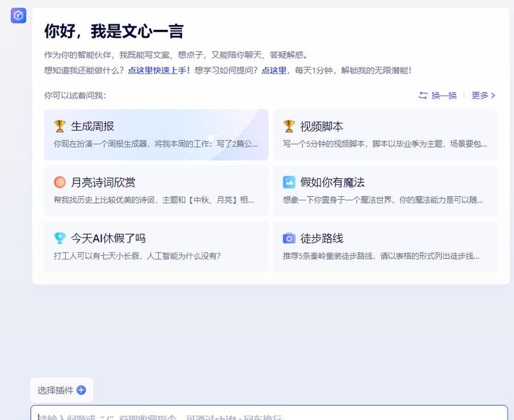Refresh suggestions with 换一换
Screen dimensions: 514x420
(438, 96)
